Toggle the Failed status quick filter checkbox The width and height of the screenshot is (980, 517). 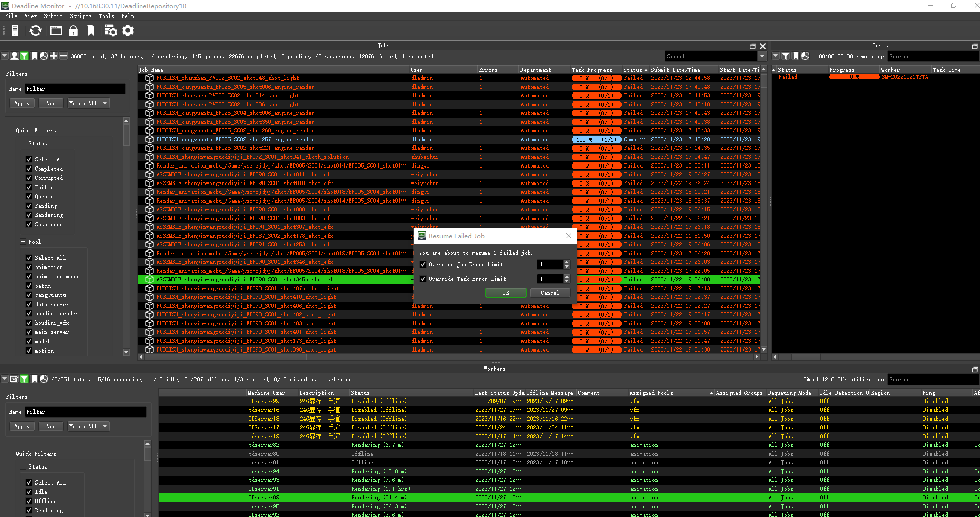point(29,188)
